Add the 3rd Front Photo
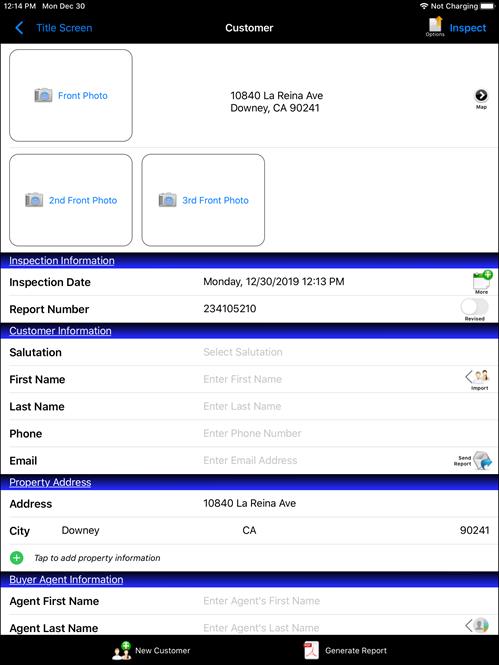 [203, 200]
